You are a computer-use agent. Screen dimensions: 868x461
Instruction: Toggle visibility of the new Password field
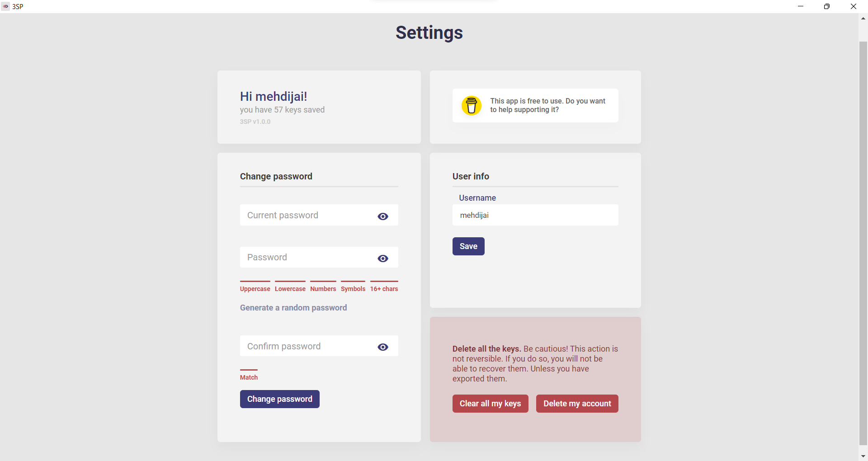point(383,259)
